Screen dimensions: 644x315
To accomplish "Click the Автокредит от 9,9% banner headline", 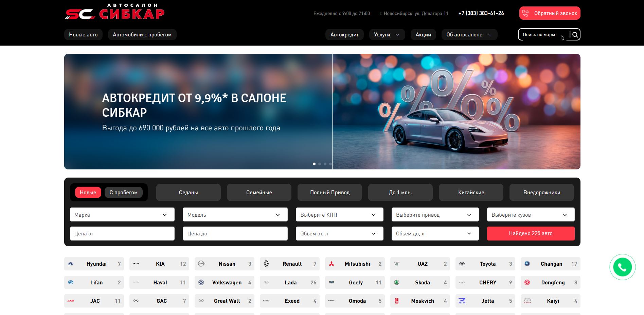I will click(194, 105).
